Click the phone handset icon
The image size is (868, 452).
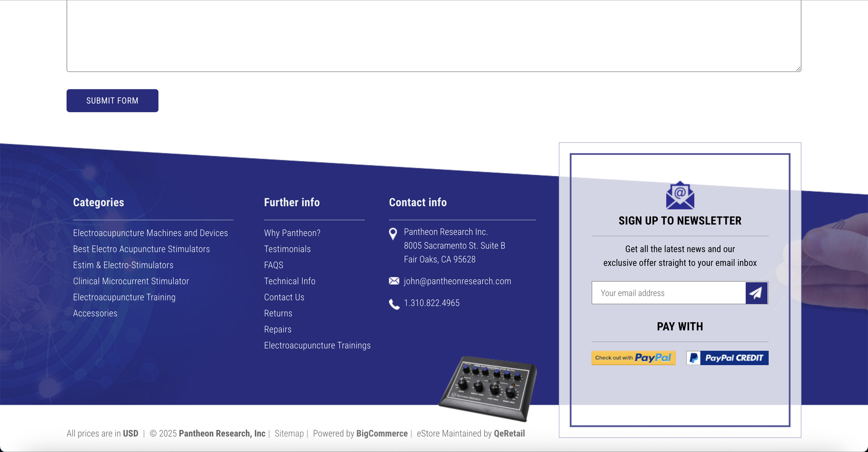click(394, 304)
